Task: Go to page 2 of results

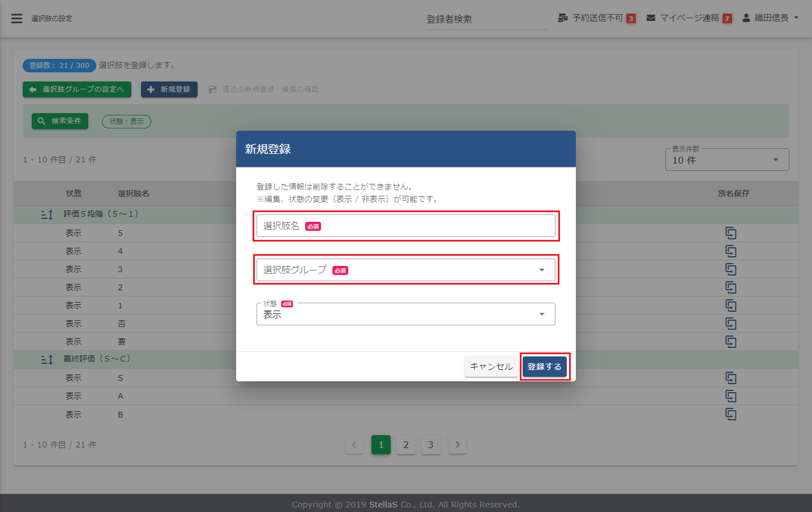Action: coord(406,445)
